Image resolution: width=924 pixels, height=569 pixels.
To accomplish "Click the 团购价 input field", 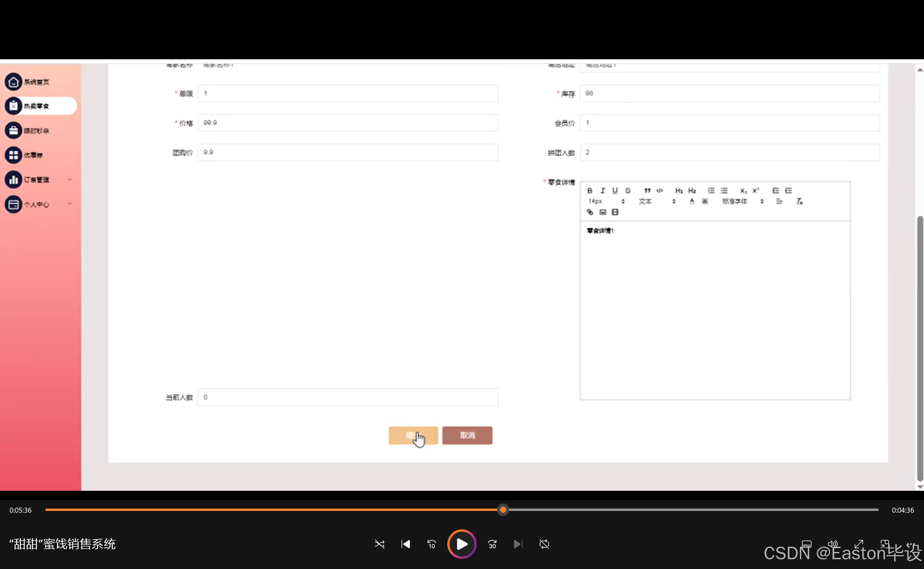I will coord(348,152).
